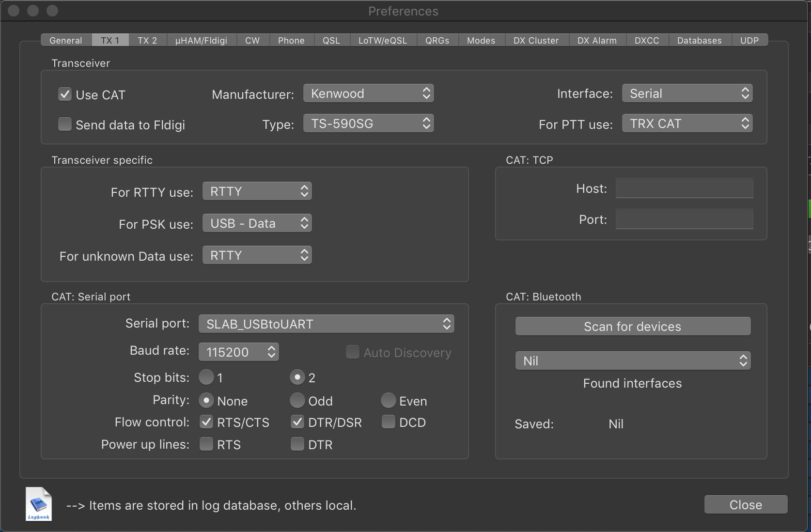This screenshot has width=811, height=532.
Task: Enable Send data to Fldigi
Action: coord(65,125)
